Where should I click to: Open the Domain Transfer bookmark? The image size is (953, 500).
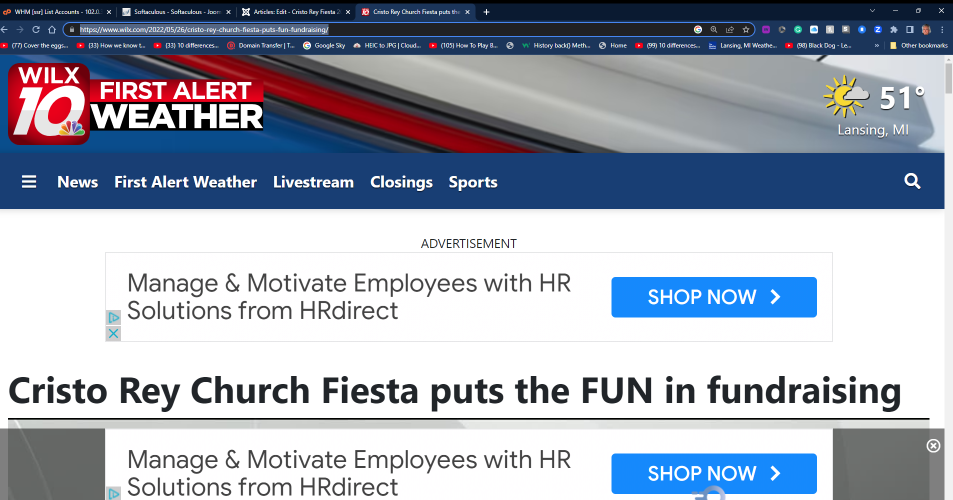[x=261, y=46]
